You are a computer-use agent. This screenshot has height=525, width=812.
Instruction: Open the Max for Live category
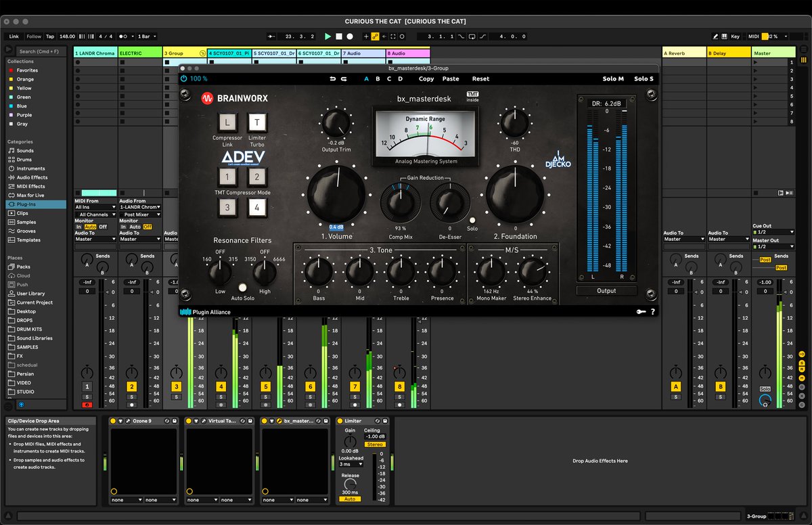(31, 195)
